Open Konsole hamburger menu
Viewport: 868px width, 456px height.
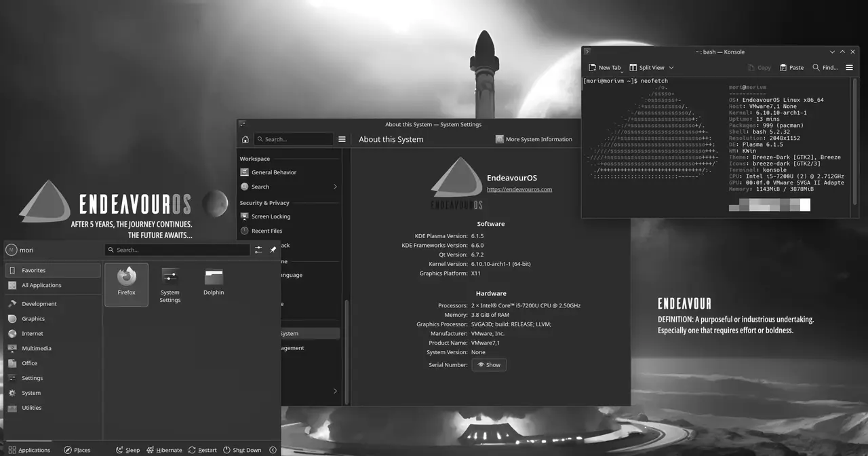tap(849, 67)
